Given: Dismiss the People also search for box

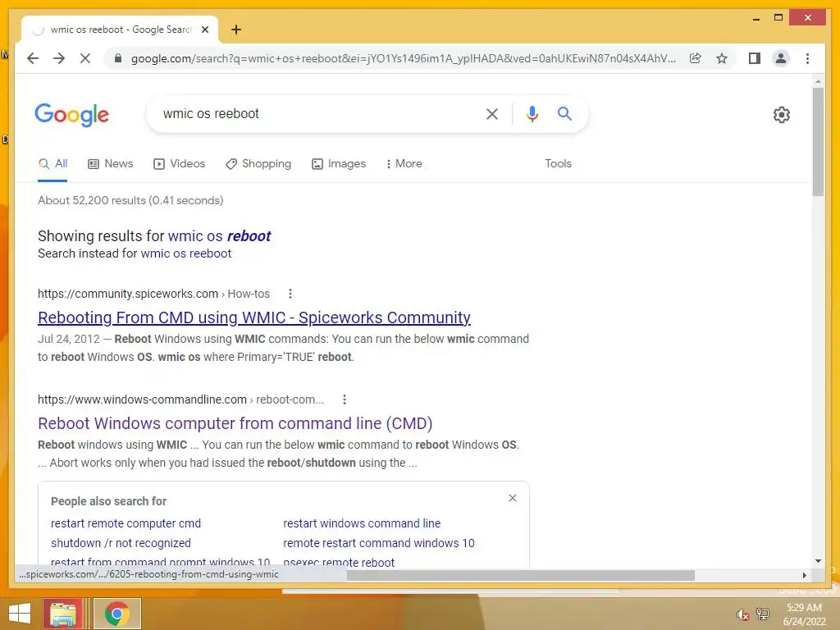Looking at the screenshot, I should click(x=513, y=498).
